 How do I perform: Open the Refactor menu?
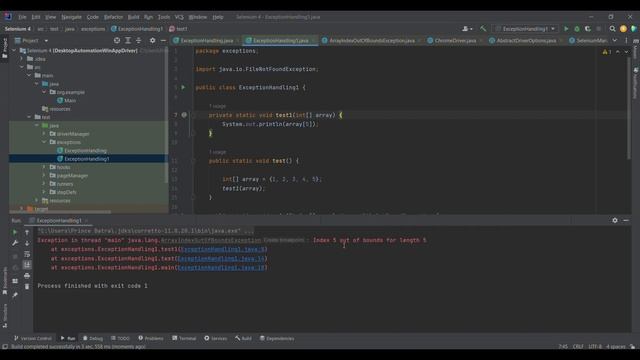point(113,17)
